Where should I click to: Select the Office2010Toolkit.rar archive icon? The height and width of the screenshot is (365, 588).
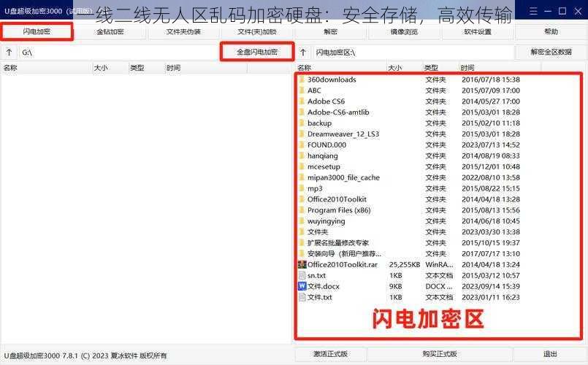[302, 264]
